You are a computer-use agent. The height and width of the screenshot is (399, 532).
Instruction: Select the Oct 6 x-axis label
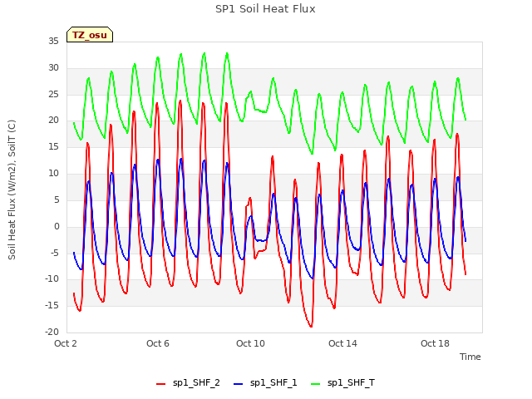158,343
